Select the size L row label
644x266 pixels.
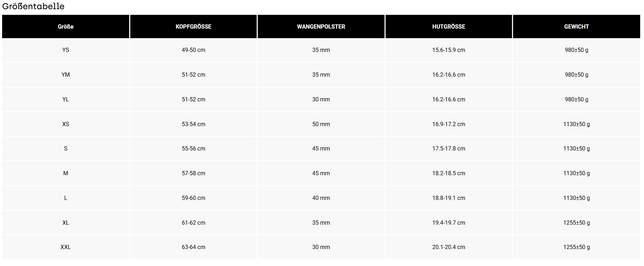[66, 198]
